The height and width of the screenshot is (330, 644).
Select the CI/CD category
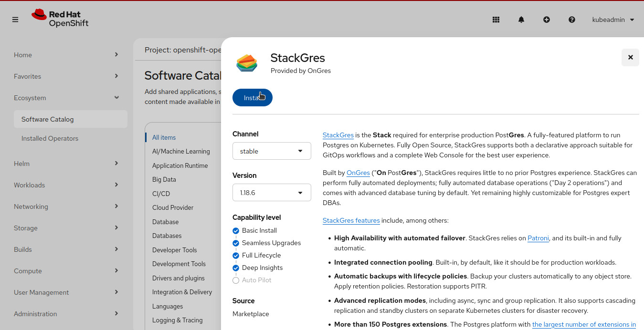tap(161, 194)
